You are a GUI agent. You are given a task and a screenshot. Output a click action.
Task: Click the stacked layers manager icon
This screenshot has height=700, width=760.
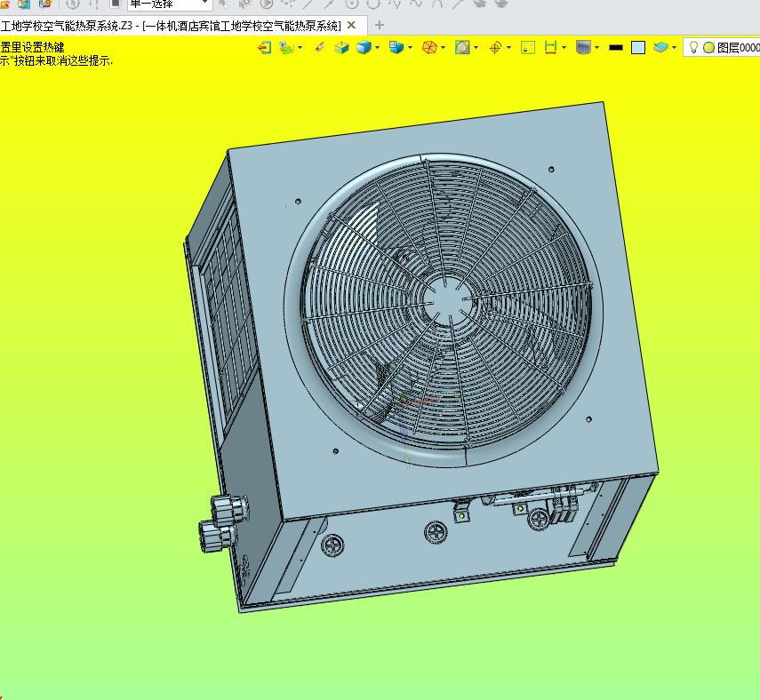(660, 47)
